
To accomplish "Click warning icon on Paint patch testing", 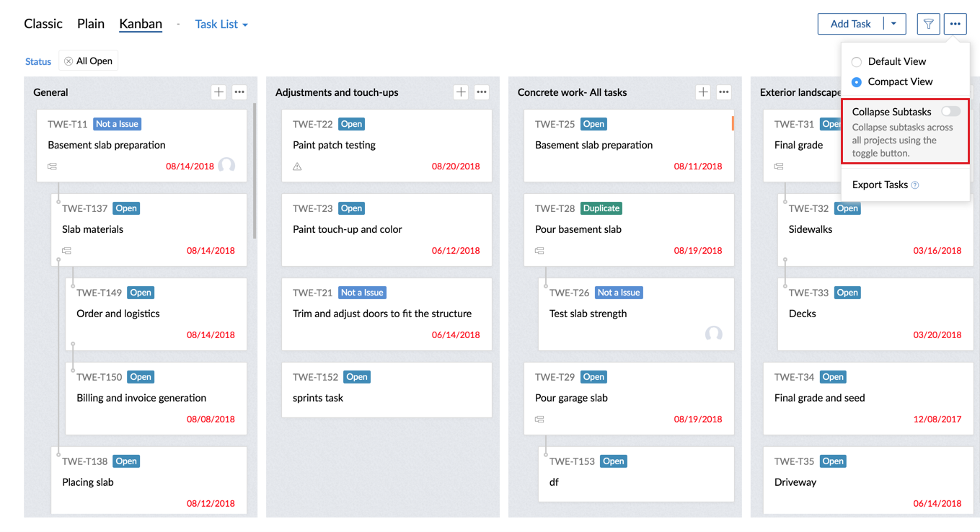I will (x=297, y=167).
